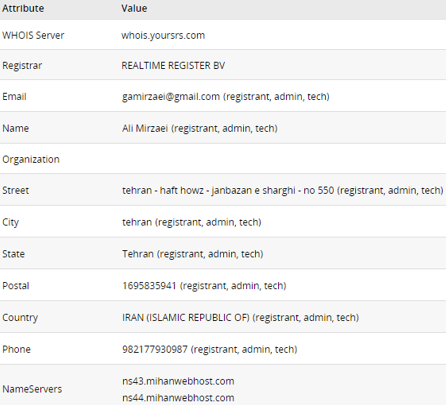Select the tehran city value
The width and height of the screenshot is (446, 405).
(137, 222)
